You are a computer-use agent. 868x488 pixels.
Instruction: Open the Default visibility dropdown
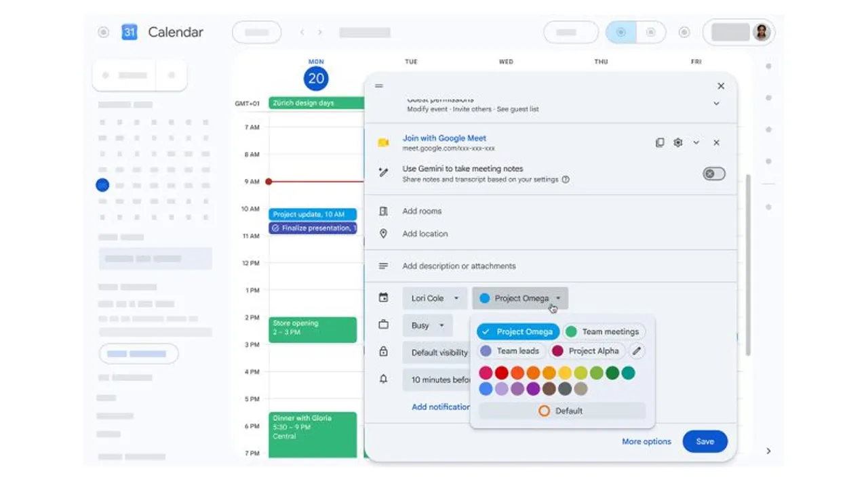tap(437, 352)
